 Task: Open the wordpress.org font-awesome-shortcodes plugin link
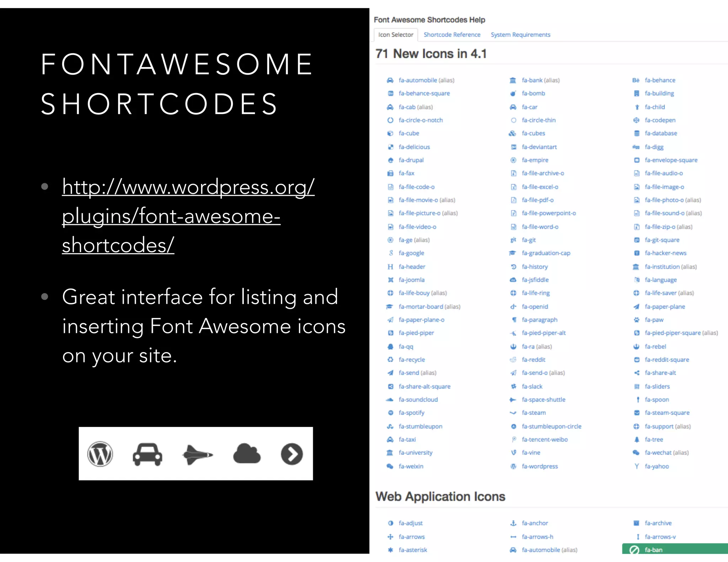tap(188, 216)
